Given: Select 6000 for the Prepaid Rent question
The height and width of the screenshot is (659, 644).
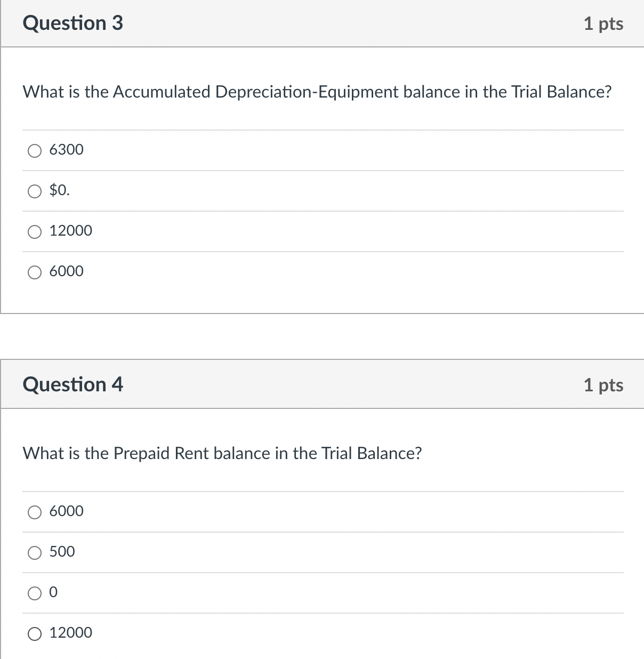Looking at the screenshot, I should (x=35, y=512).
